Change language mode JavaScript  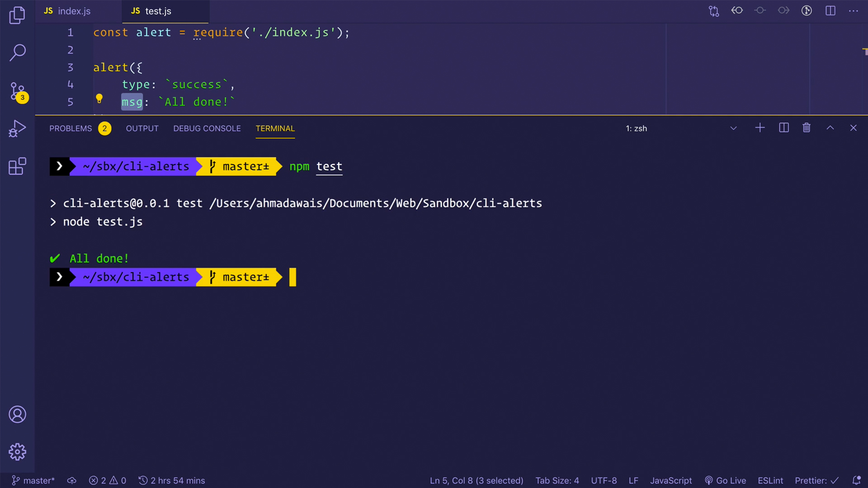pyautogui.click(x=671, y=480)
